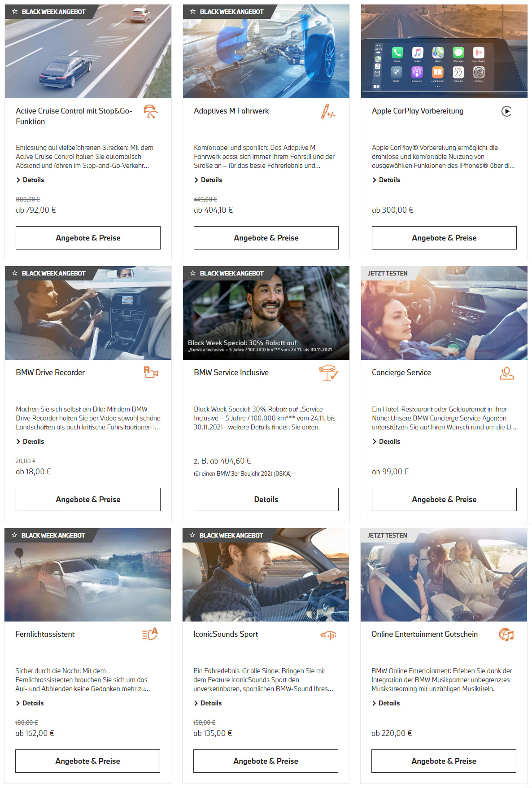This screenshot has height=788, width=532.
Task: Click the Concierge Service person icon
Action: (507, 373)
